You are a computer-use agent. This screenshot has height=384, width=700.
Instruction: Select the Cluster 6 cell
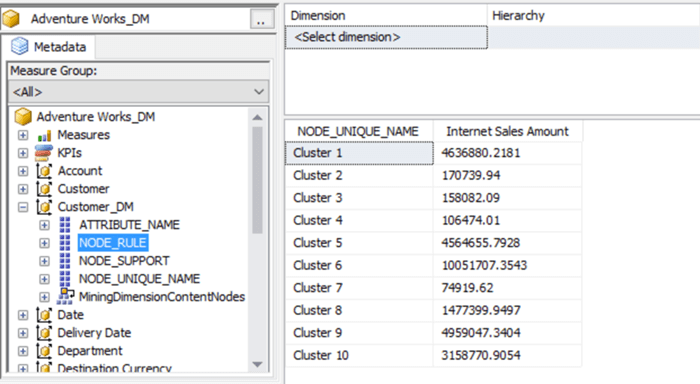[359, 265]
